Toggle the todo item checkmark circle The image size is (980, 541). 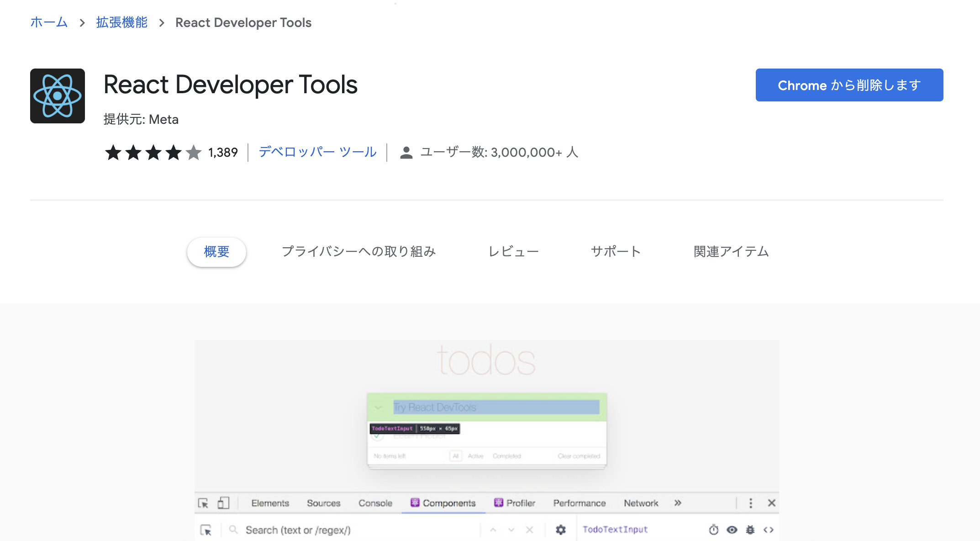(x=378, y=436)
